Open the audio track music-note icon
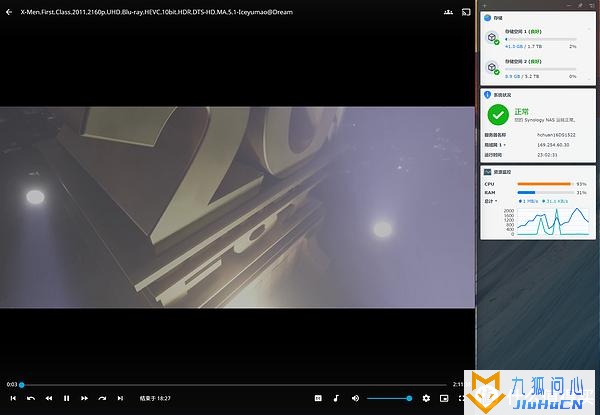This screenshot has width=600, height=415. pos(336,398)
